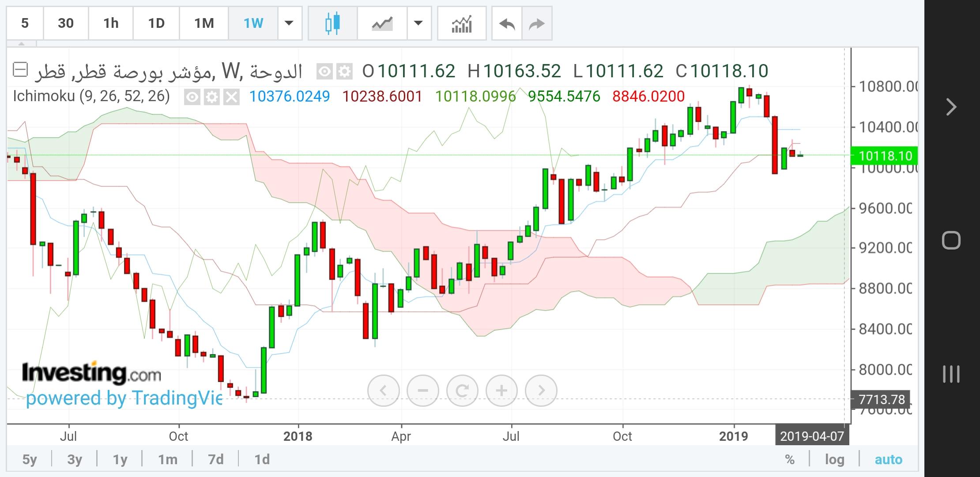This screenshot has height=477, width=980.
Task: Zoom in with the plus circle button
Action: click(x=501, y=390)
